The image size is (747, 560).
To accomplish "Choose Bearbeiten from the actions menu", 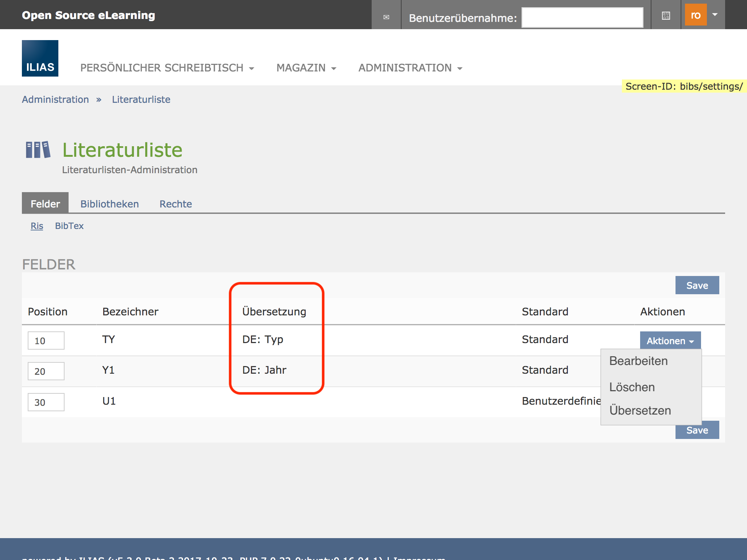I will pyautogui.click(x=638, y=361).
